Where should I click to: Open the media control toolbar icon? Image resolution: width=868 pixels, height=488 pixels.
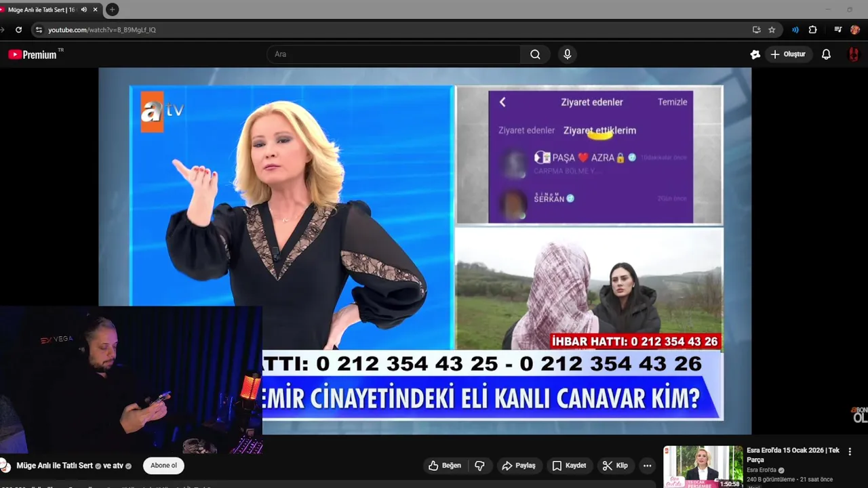pyautogui.click(x=838, y=30)
